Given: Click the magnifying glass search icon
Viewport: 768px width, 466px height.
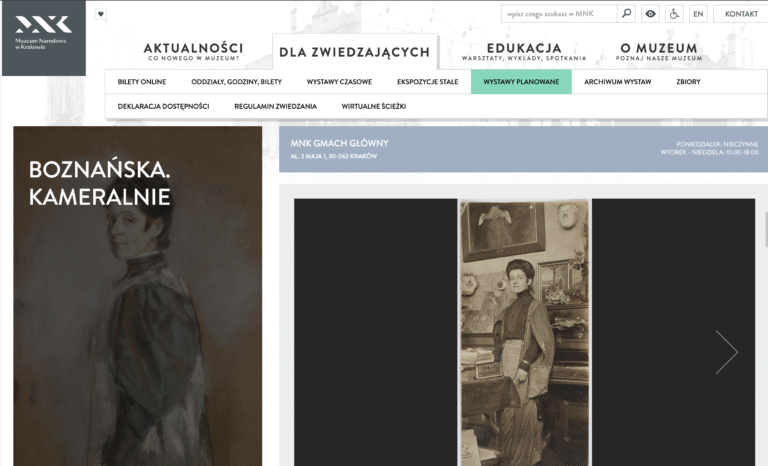Looking at the screenshot, I should tap(626, 14).
